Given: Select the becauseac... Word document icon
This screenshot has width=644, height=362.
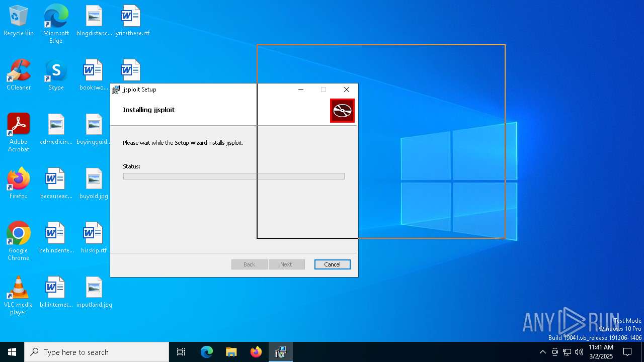Looking at the screenshot, I should (x=56, y=184).
